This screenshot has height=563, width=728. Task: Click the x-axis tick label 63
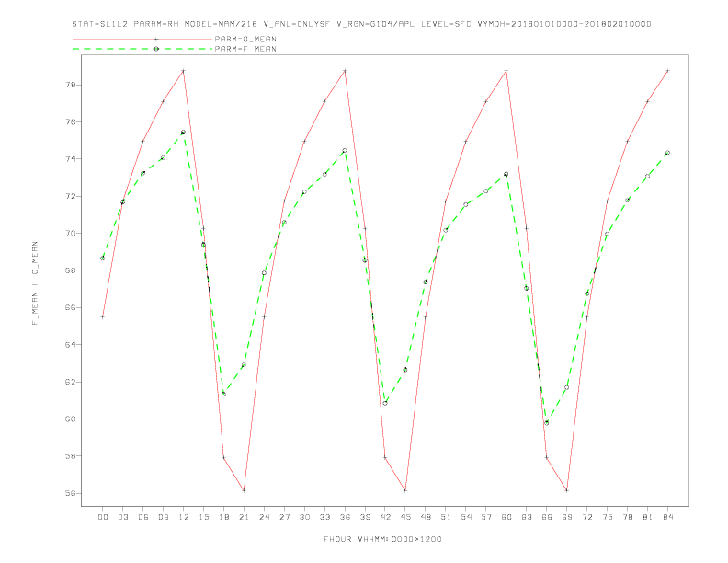coord(527,517)
